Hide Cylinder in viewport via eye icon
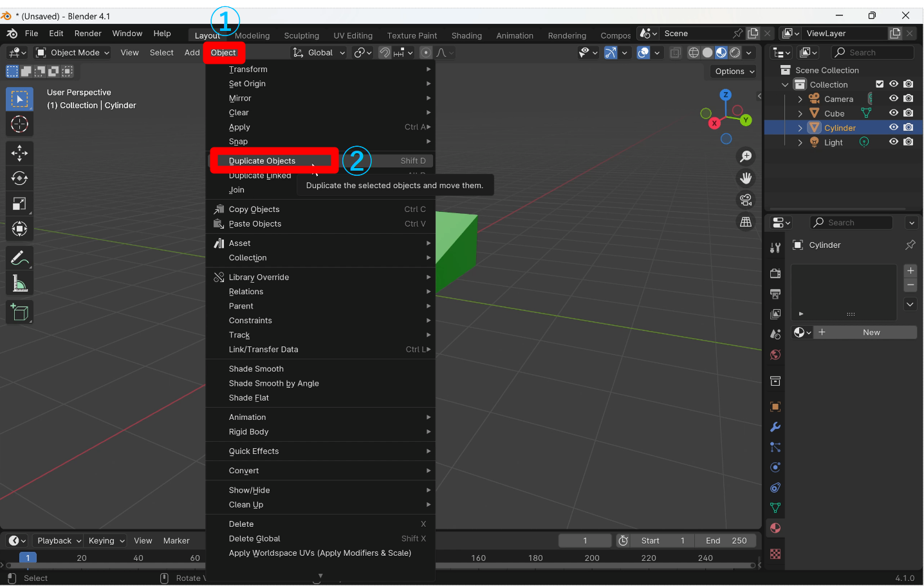Viewport: 924px width, 586px height. 894,128
